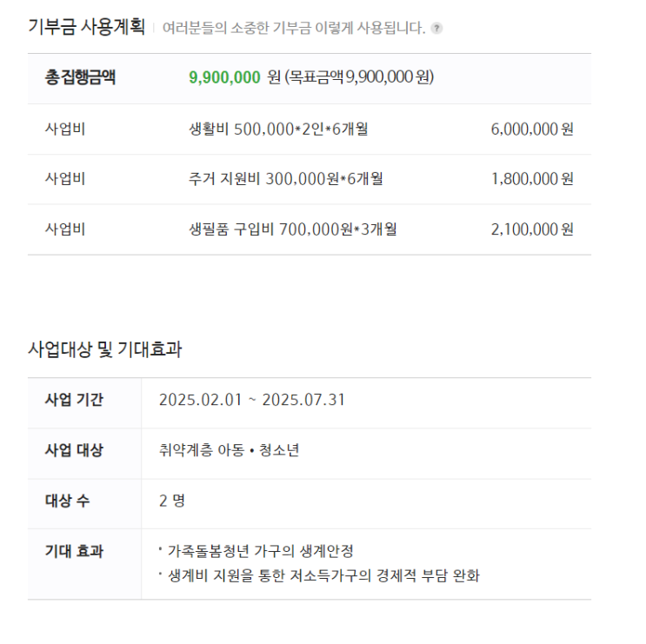Select the 가족돌봄청년 가구의 생계안정 bullet
Image resolution: width=646 pixels, height=644 pixels.
pos(256,551)
